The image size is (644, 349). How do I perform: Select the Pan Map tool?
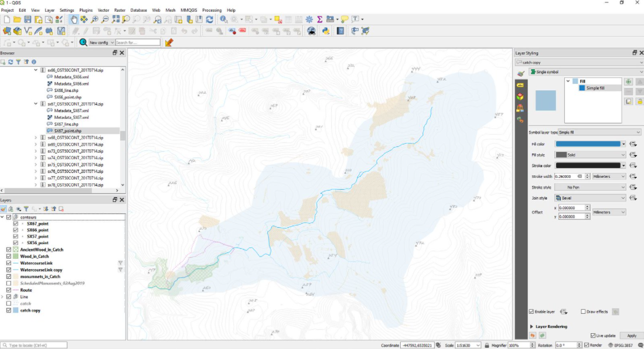point(74,19)
